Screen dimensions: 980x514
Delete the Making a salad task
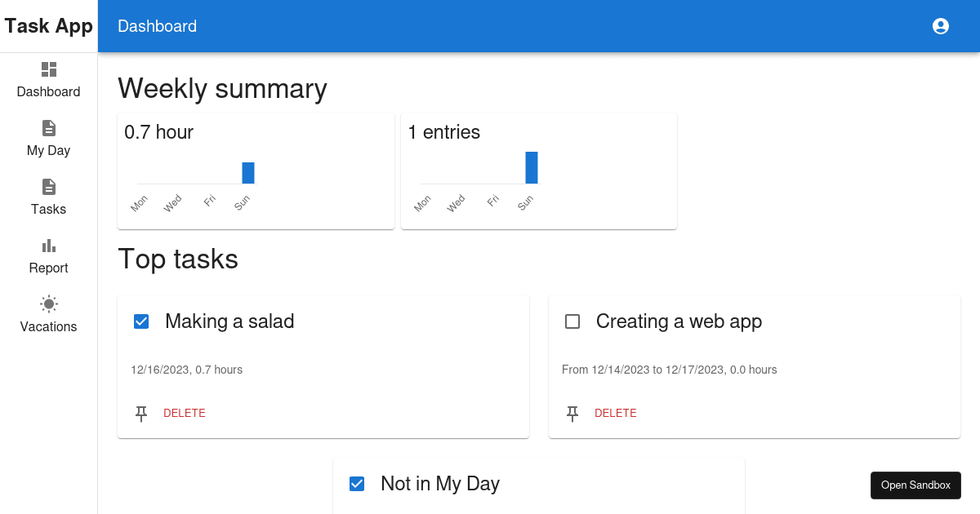[185, 413]
